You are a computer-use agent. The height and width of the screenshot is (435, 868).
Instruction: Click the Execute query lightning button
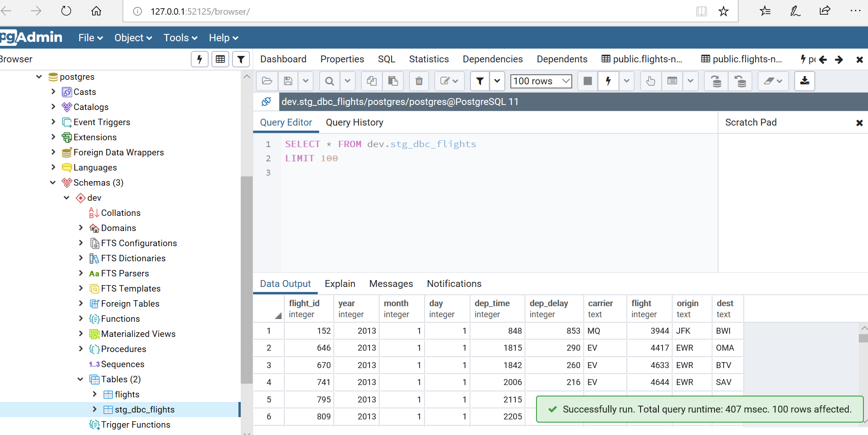pyautogui.click(x=608, y=81)
